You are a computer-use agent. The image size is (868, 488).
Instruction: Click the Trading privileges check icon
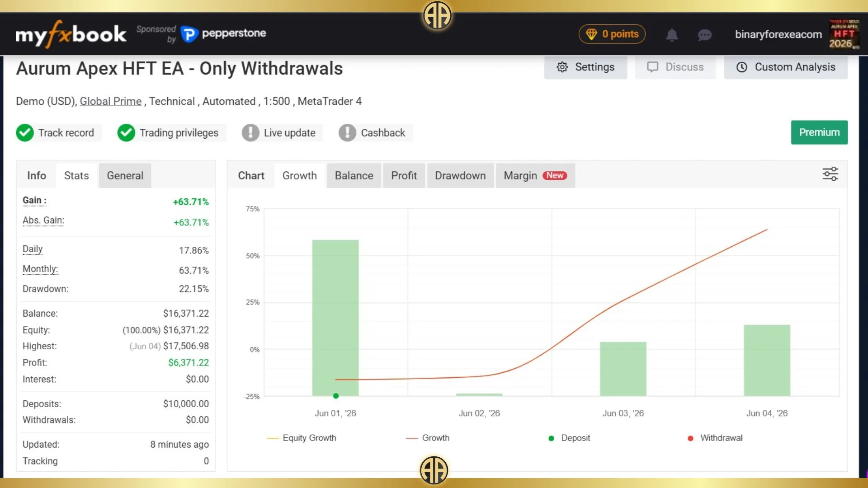(x=126, y=133)
